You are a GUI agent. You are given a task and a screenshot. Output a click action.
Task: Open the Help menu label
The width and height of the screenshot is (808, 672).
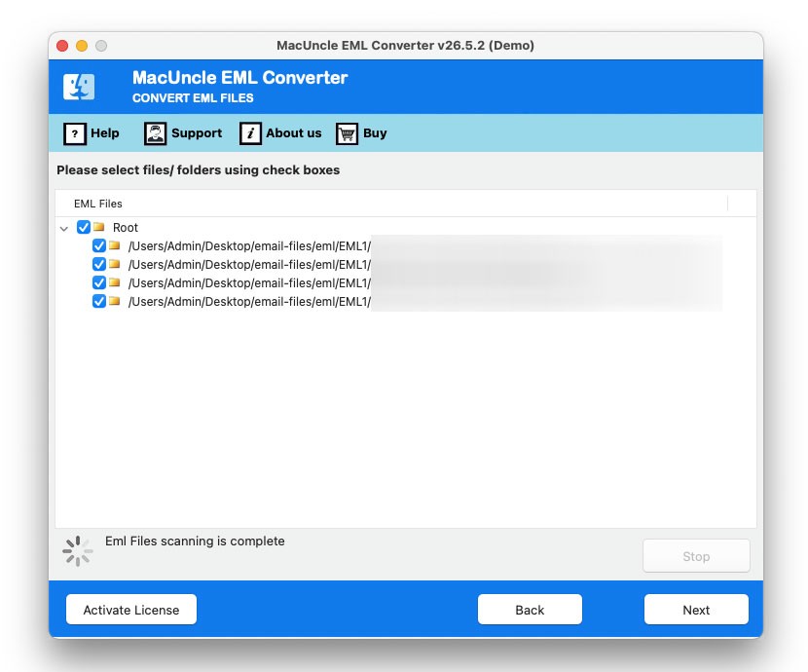pos(104,133)
